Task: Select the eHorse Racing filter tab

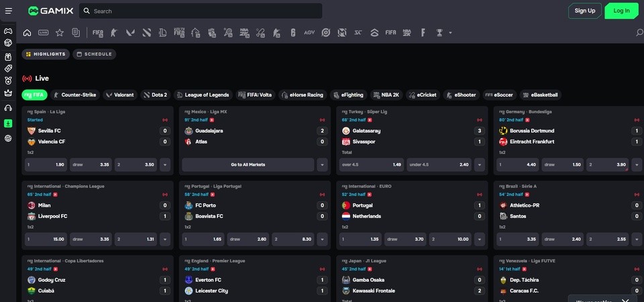Action: pos(303,95)
